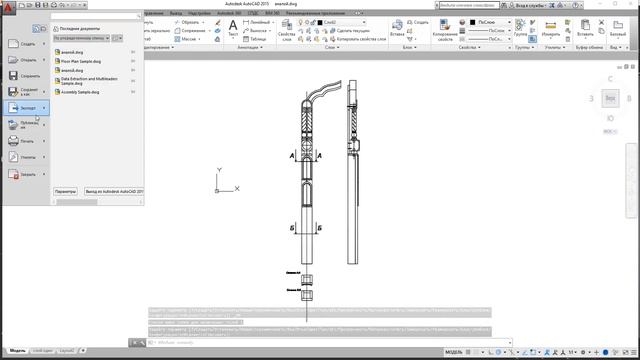Viewport: 640px width, 360px height.
Task: Click the Утилиты drawing utilities icon
Action: (x=13, y=157)
